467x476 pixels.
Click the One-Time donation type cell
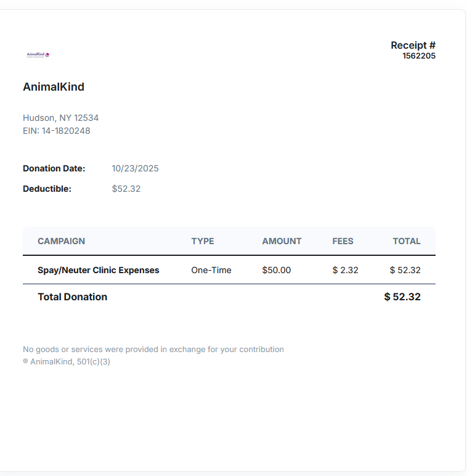211,270
